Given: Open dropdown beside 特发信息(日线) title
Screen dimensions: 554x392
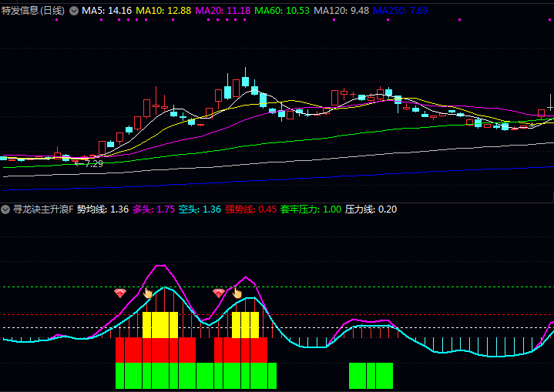Looking at the screenshot, I should click(74, 11).
